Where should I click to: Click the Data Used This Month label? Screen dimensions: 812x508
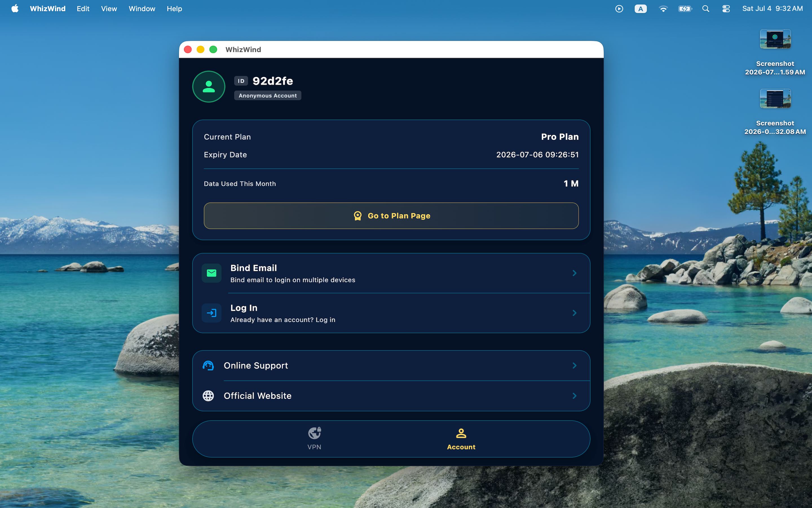pyautogui.click(x=240, y=184)
